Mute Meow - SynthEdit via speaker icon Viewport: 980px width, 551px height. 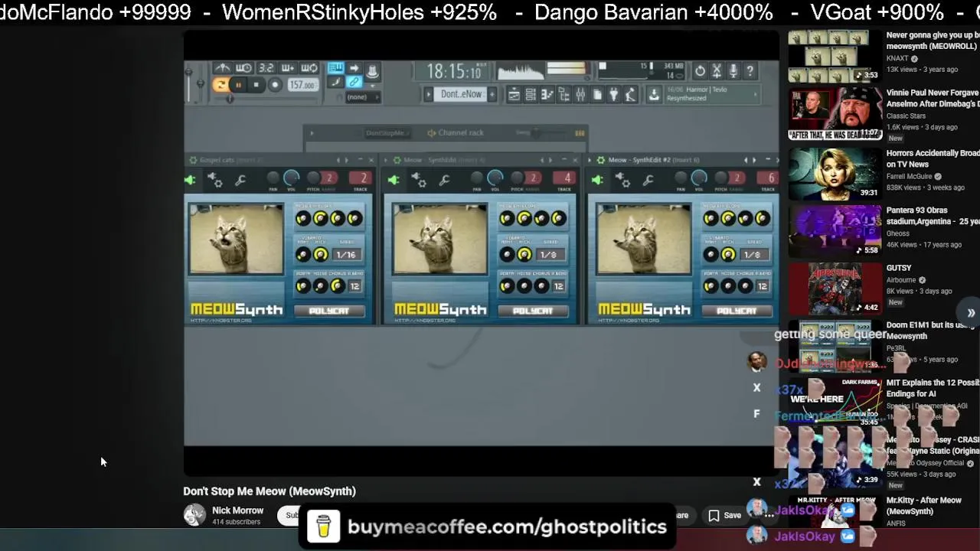click(394, 180)
